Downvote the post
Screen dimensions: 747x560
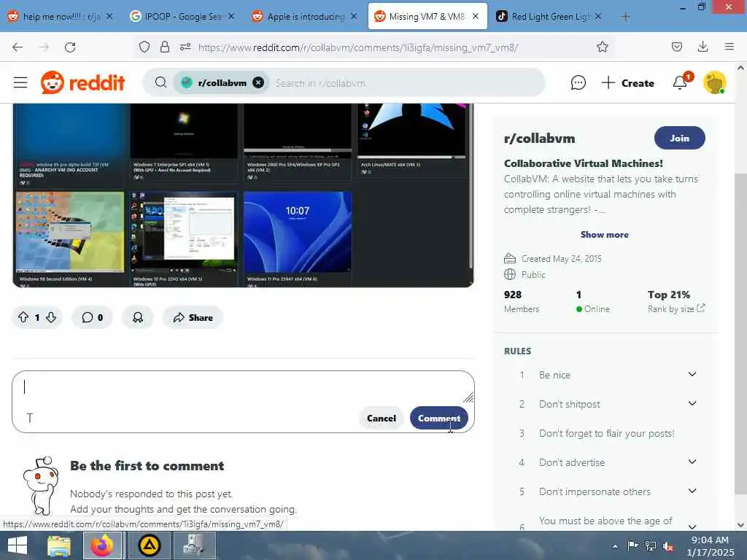[x=52, y=317]
